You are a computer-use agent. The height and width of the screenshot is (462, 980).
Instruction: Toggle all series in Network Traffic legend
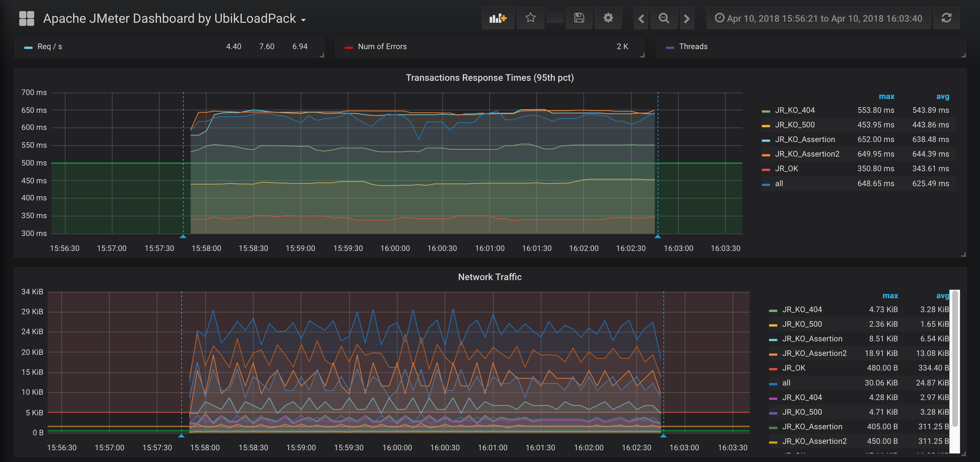786,383
